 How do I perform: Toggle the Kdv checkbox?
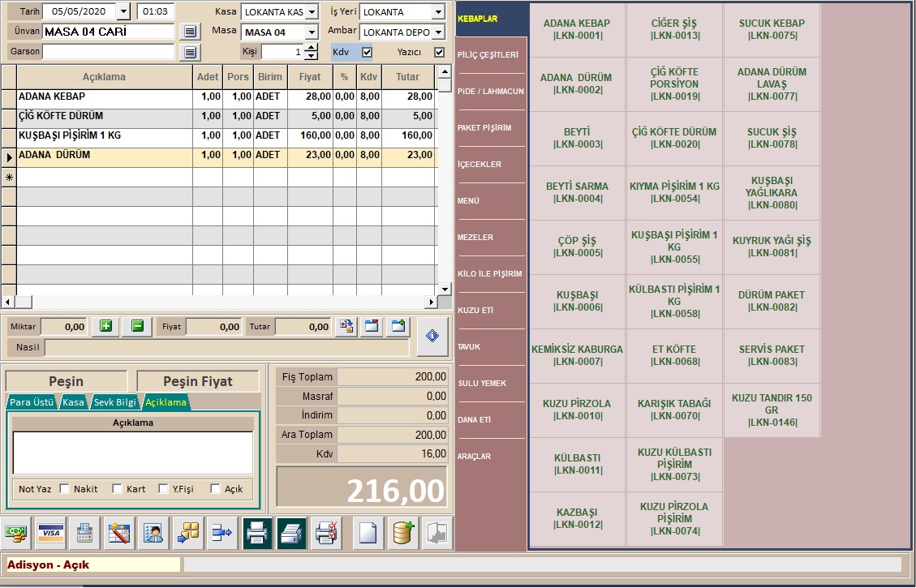click(367, 52)
